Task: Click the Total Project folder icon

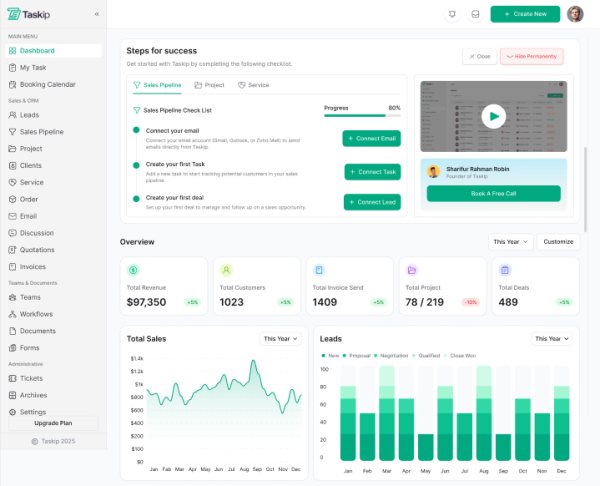Action: click(x=412, y=270)
